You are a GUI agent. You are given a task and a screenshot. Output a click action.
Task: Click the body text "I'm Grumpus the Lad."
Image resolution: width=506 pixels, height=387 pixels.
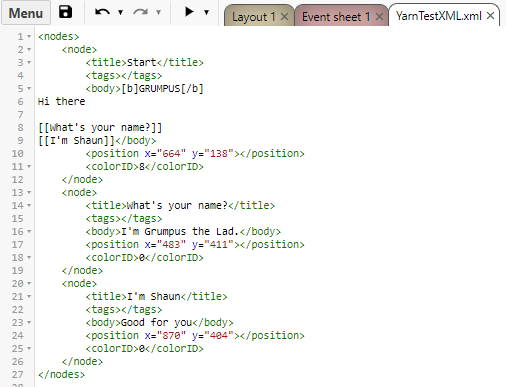[180, 231]
